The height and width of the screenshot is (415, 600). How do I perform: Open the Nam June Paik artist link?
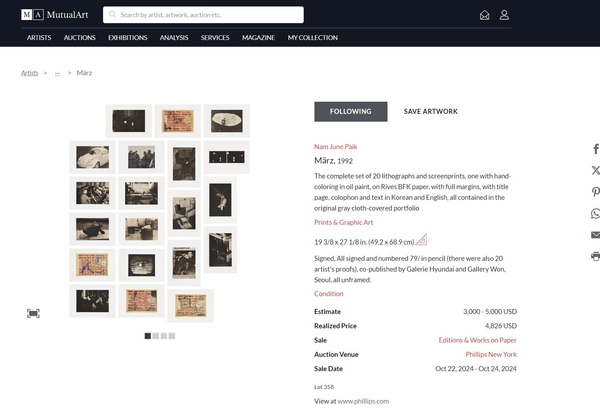click(x=336, y=146)
